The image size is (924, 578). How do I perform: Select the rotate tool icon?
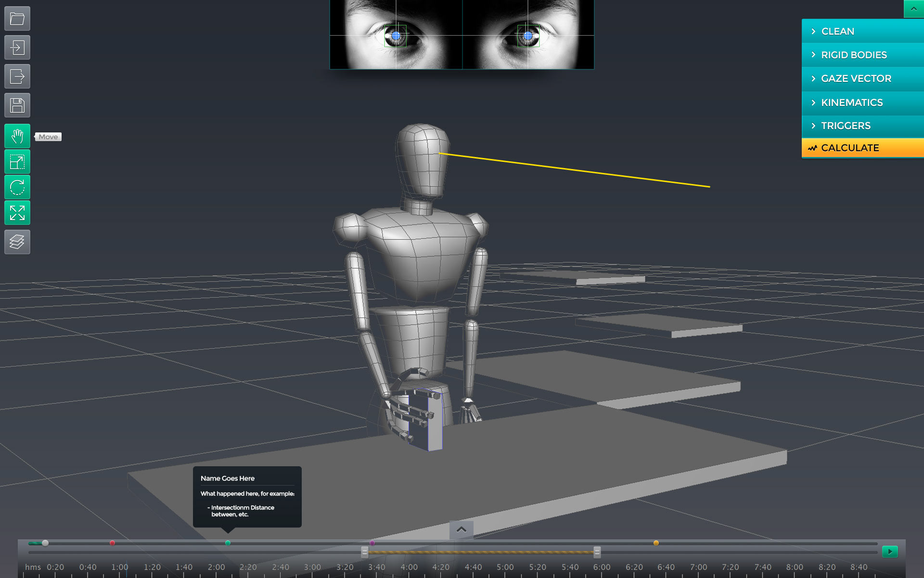pyautogui.click(x=17, y=187)
